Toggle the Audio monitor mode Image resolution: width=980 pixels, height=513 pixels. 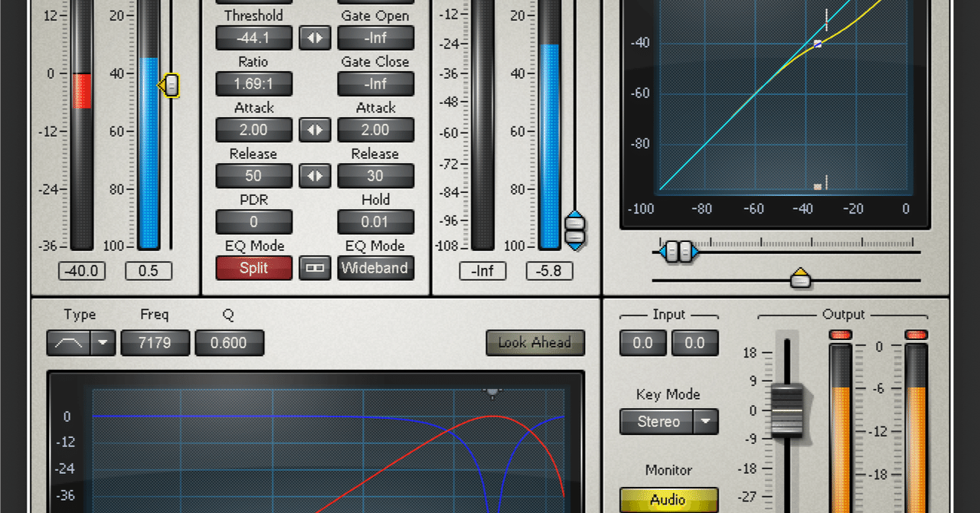(668, 499)
